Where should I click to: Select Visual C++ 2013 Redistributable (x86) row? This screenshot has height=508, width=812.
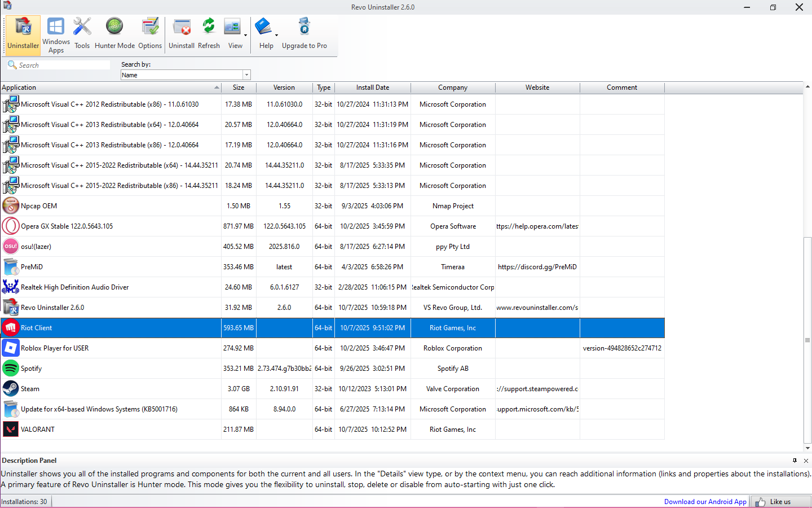tap(333, 145)
